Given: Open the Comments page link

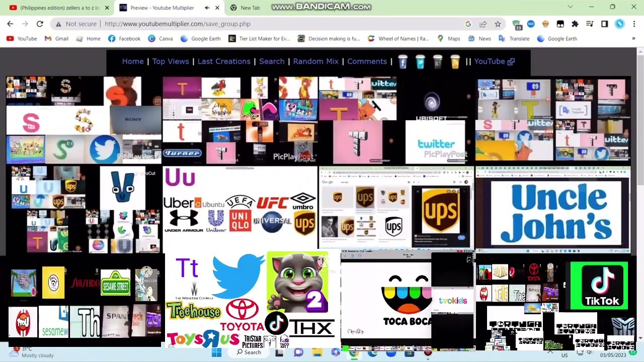Looking at the screenshot, I should tap(367, 61).
